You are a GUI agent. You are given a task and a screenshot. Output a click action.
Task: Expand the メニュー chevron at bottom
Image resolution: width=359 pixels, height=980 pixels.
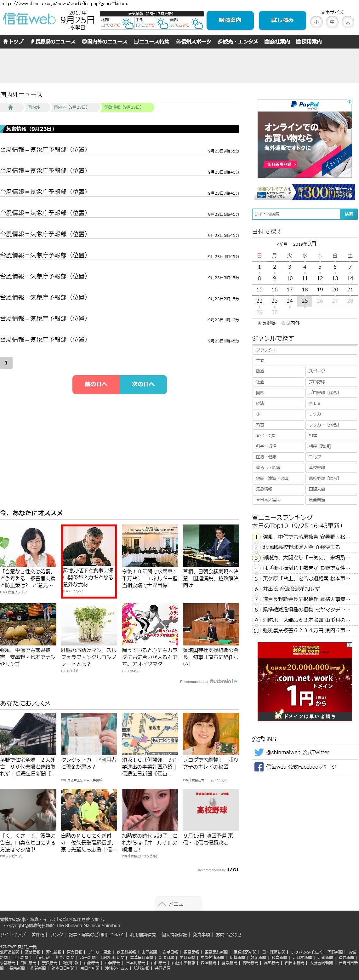(162, 904)
